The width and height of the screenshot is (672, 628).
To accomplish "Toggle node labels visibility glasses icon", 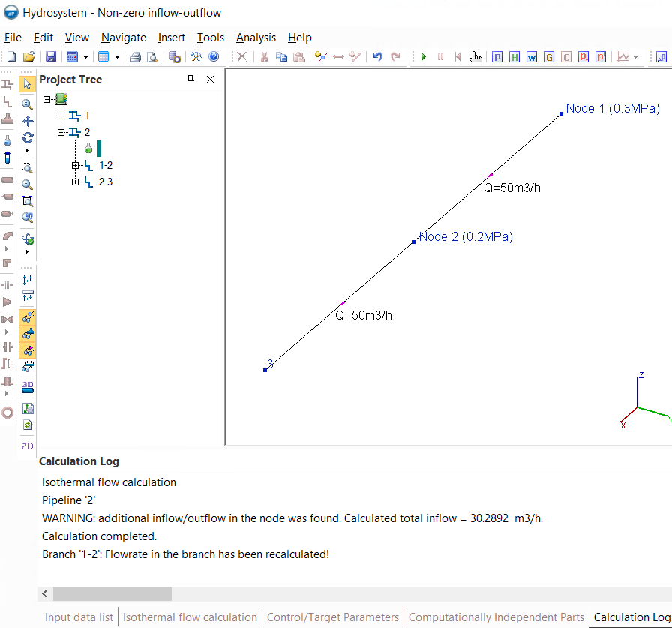I will coord(28,317).
